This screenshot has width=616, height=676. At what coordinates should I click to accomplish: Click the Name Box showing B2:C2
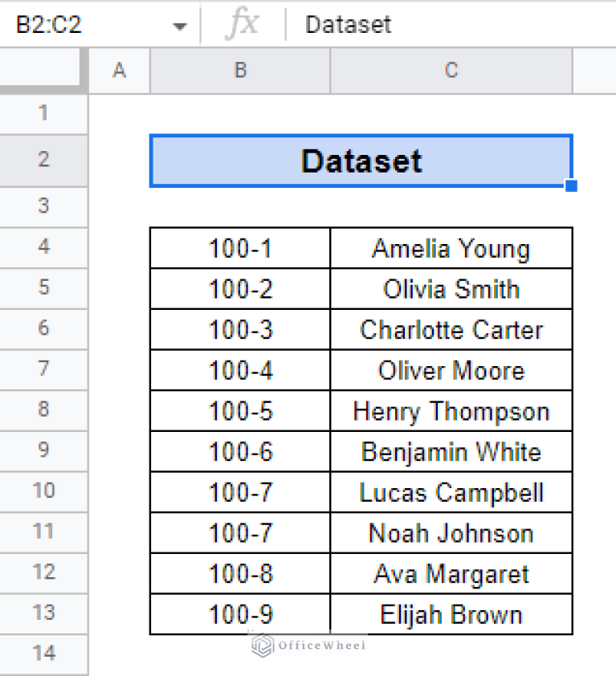(x=80, y=24)
